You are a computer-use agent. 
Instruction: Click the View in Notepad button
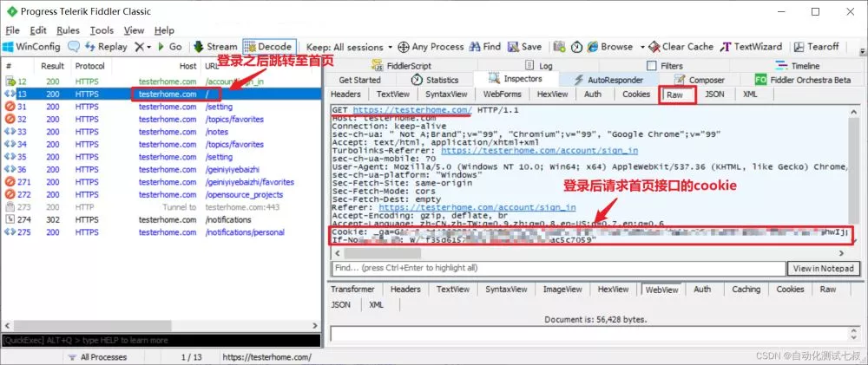823,268
